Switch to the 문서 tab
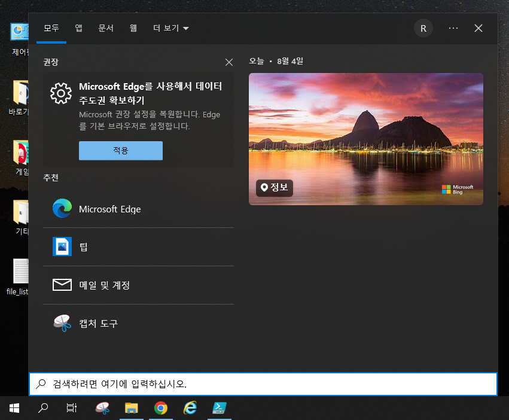 (106, 28)
